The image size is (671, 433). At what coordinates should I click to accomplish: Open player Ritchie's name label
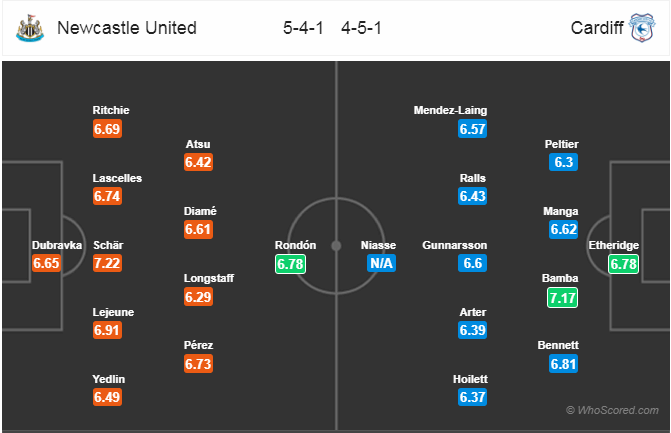[x=110, y=110]
